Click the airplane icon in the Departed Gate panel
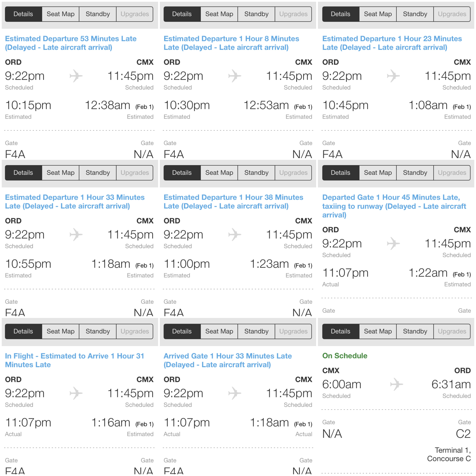476x476 pixels. 393,243
